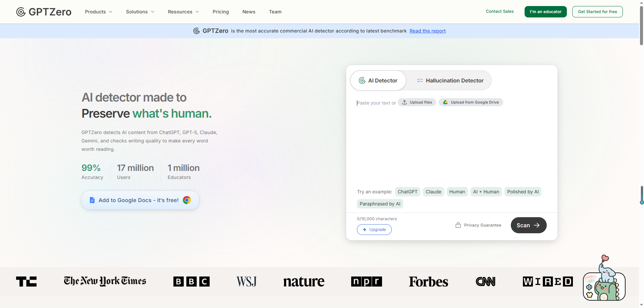Click the WIRED logo
This screenshot has width=644, height=308.
pos(548,282)
